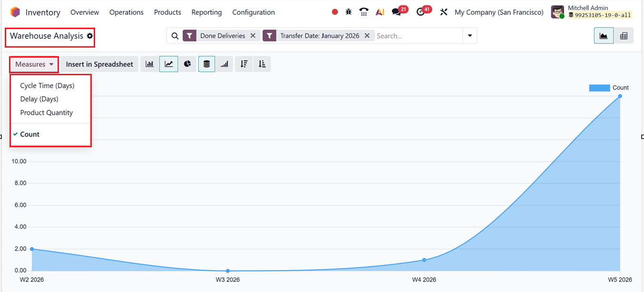
Task: Click the search magnifier icon
Action: pos(175,36)
